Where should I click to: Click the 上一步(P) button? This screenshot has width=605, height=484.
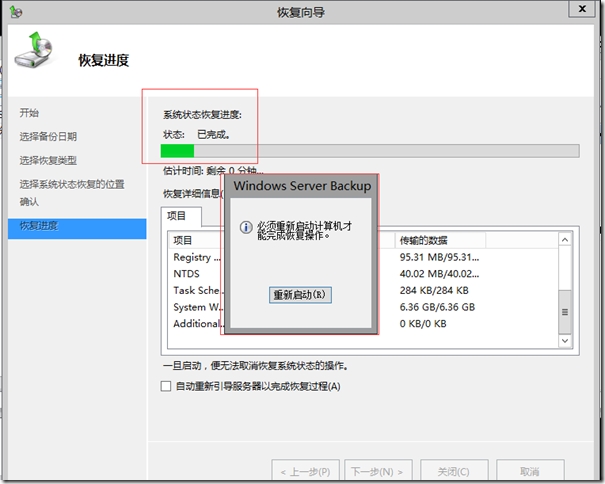tap(305, 471)
